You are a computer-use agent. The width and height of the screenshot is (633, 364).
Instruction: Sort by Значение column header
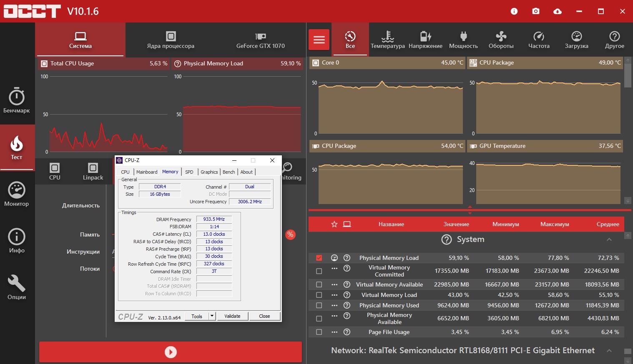tap(456, 224)
